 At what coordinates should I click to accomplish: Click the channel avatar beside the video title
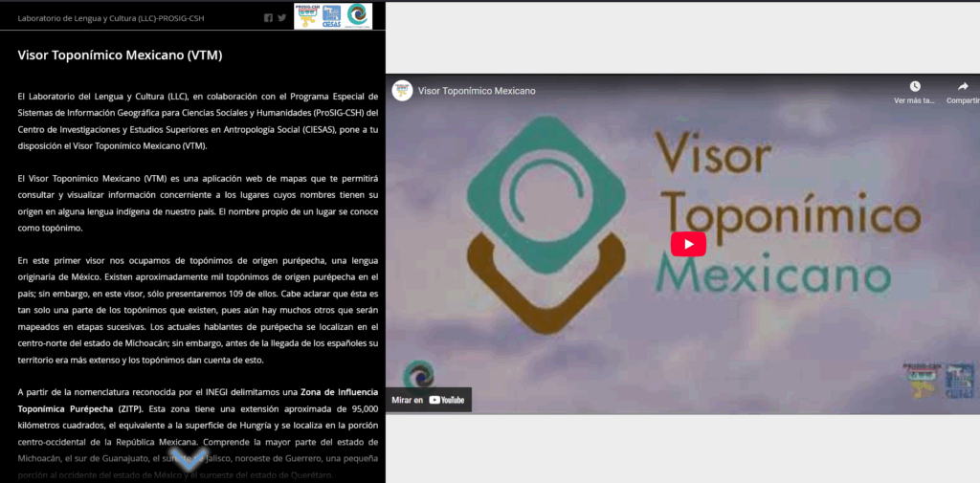402,91
